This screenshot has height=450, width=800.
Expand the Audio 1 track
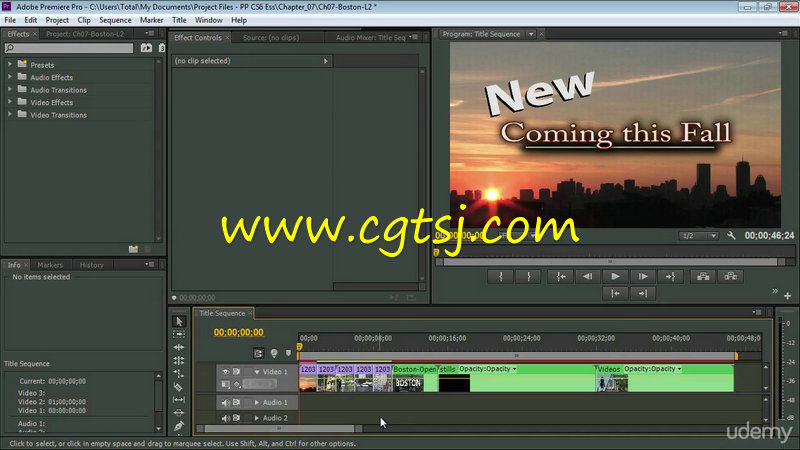pos(257,403)
